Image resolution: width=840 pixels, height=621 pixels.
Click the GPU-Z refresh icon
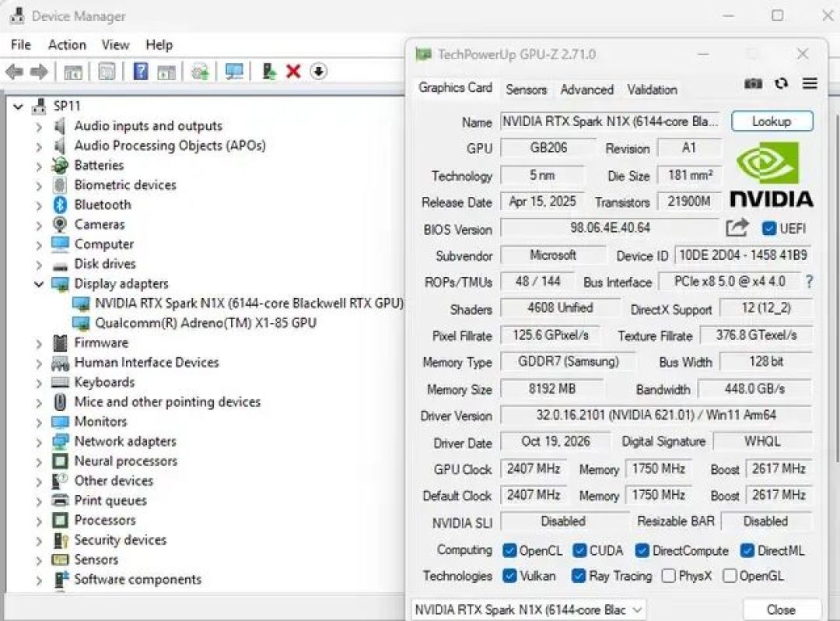[781, 83]
